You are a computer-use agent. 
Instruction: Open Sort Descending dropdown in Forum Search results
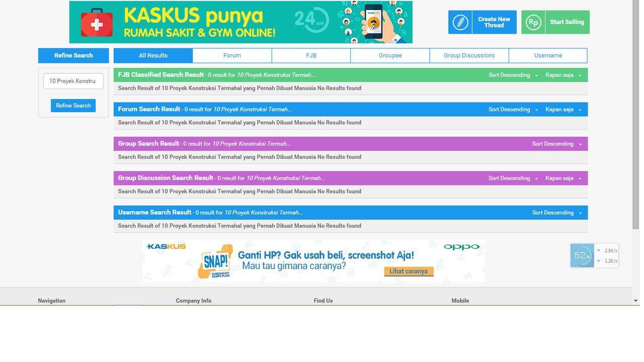(x=513, y=109)
